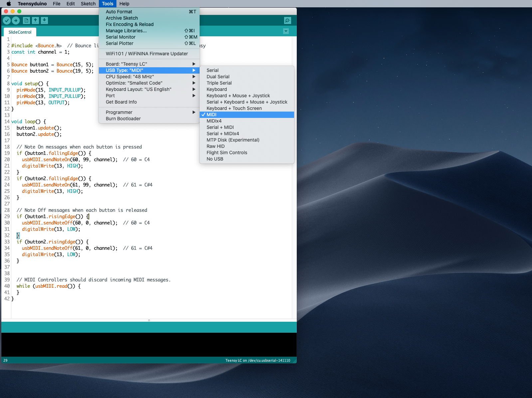Expand Optimize: "Smallest Code" submenu
The height and width of the screenshot is (398, 532).
[149, 83]
